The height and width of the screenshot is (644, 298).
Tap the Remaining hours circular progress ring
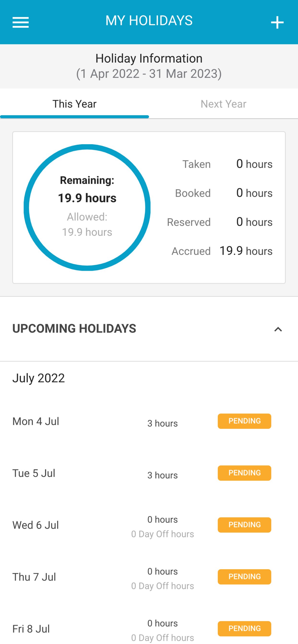tap(87, 207)
